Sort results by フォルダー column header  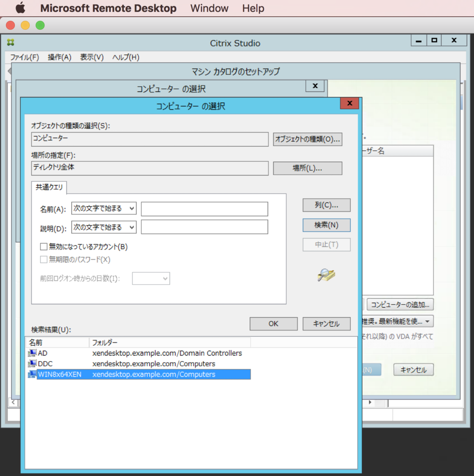point(170,343)
